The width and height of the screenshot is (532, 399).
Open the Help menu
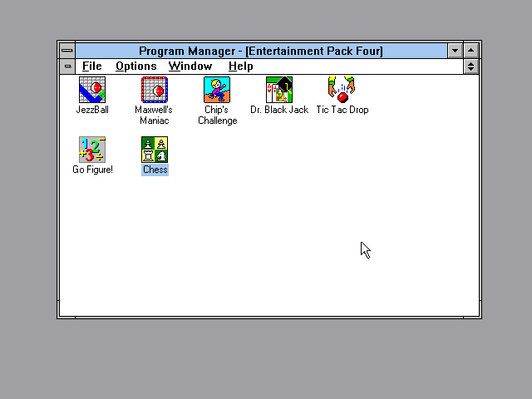240,66
